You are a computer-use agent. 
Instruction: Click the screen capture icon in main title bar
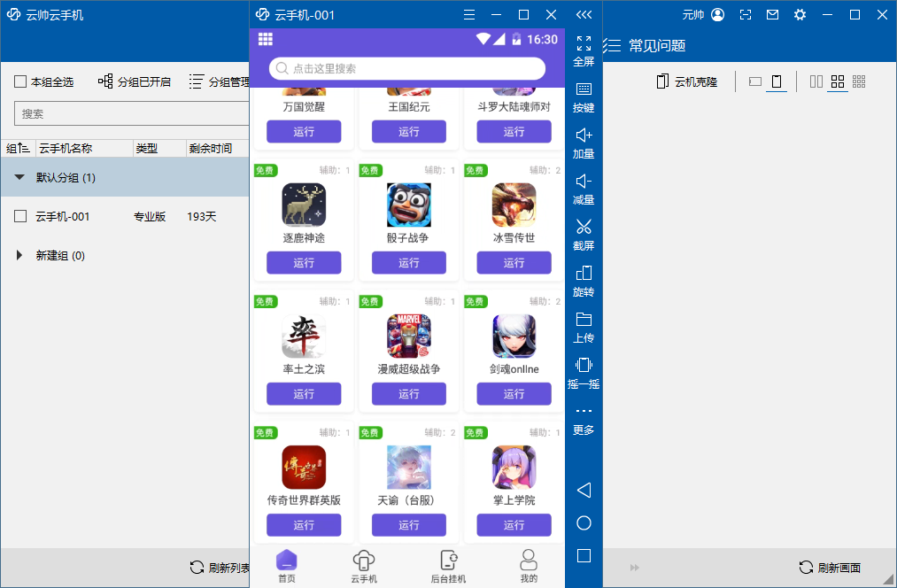pos(746,14)
